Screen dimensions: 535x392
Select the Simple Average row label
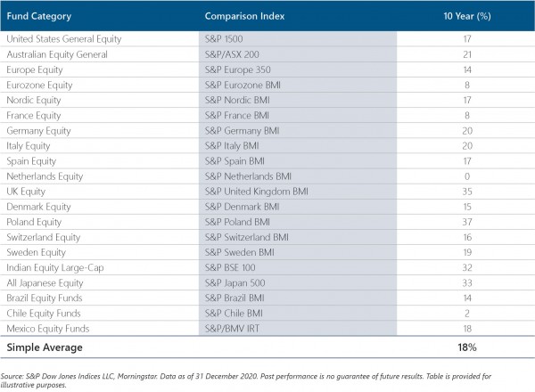coord(45,347)
